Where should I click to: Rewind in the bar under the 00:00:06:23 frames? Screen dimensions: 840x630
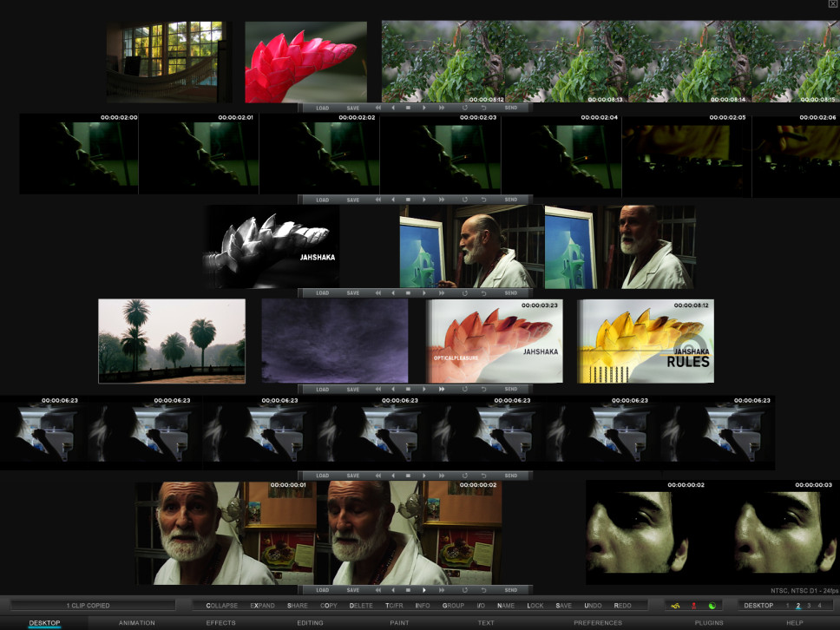pyautogui.click(x=378, y=476)
